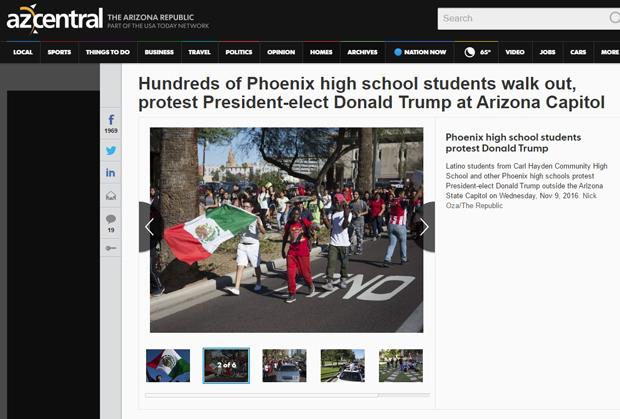
Task: Advance to next photo with right arrow
Action: [x=424, y=228]
